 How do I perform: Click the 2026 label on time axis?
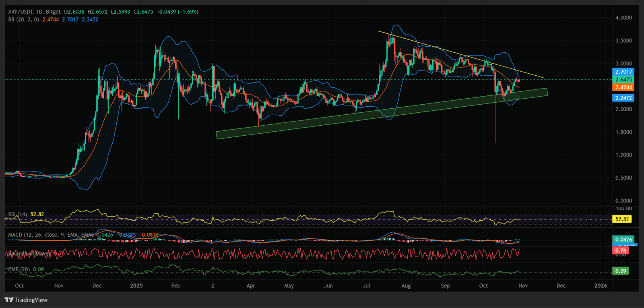click(x=601, y=285)
